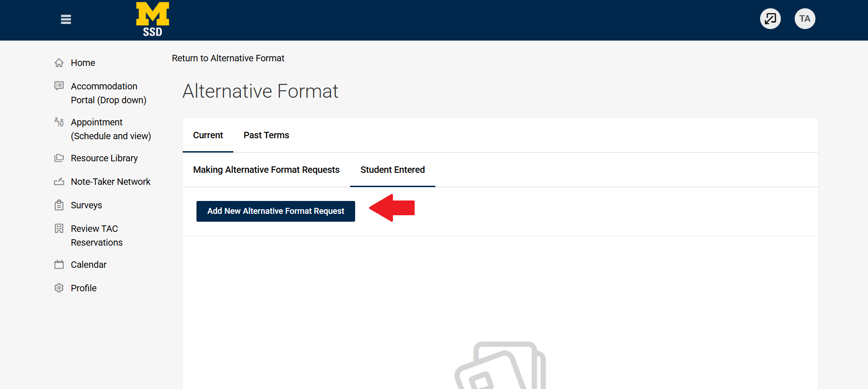The width and height of the screenshot is (868, 389).
Task: Open Appointment (Schedule and view)
Action: click(111, 129)
